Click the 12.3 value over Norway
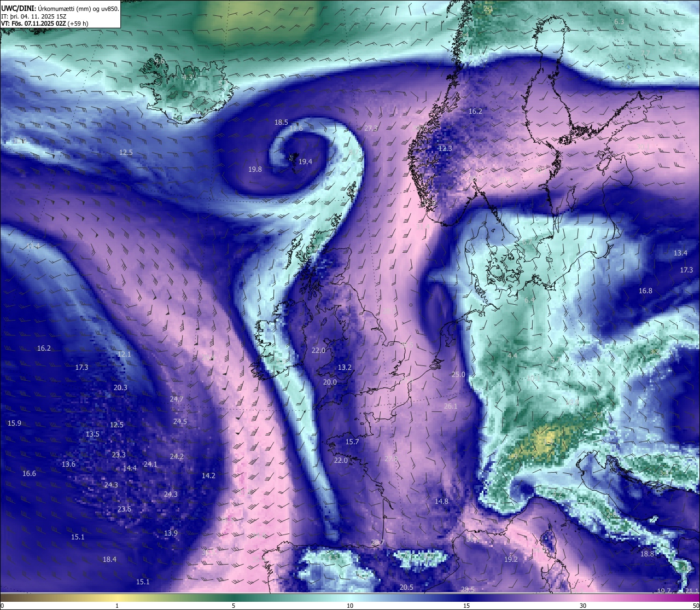The height and width of the screenshot is (610, 700). tap(445, 149)
